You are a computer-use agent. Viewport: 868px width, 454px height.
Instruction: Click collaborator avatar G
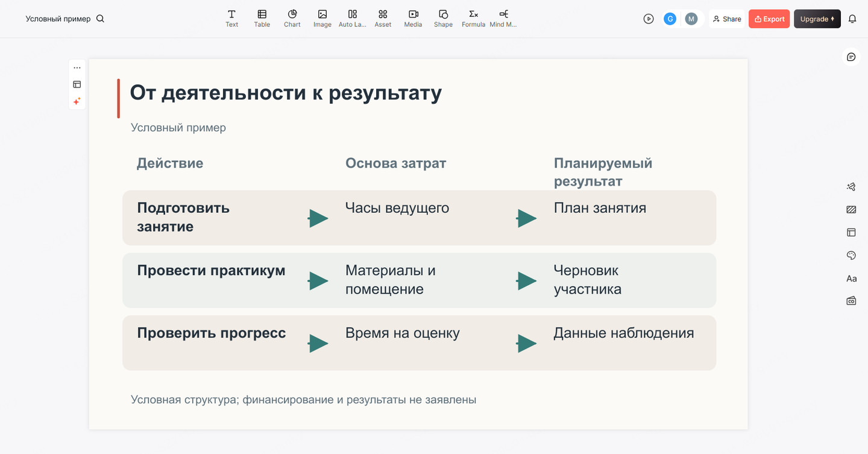point(670,19)
